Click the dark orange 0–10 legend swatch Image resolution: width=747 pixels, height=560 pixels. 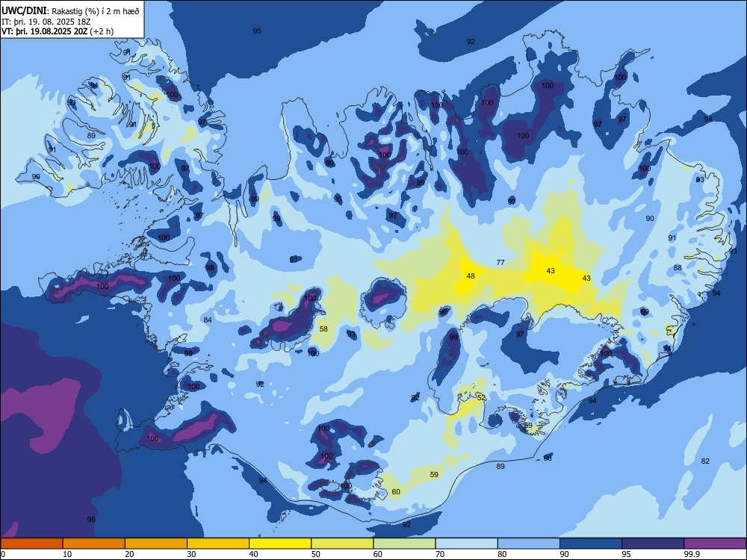31,544
